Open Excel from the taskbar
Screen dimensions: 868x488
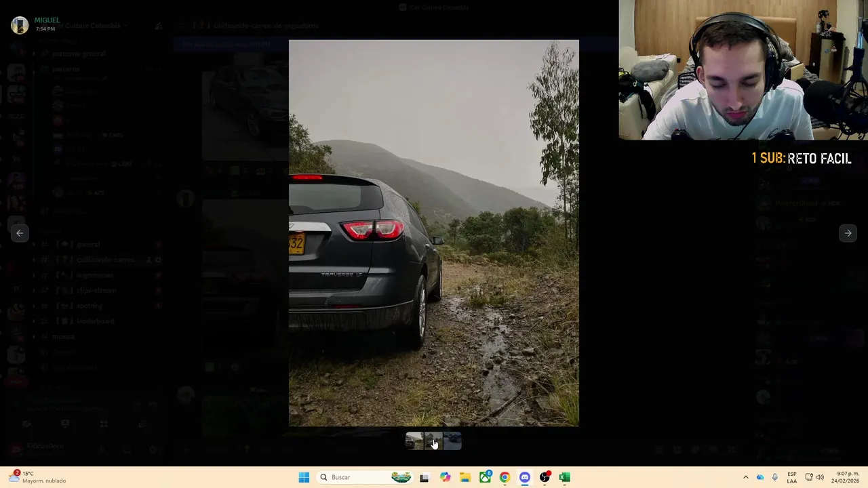tap(564, 477)
